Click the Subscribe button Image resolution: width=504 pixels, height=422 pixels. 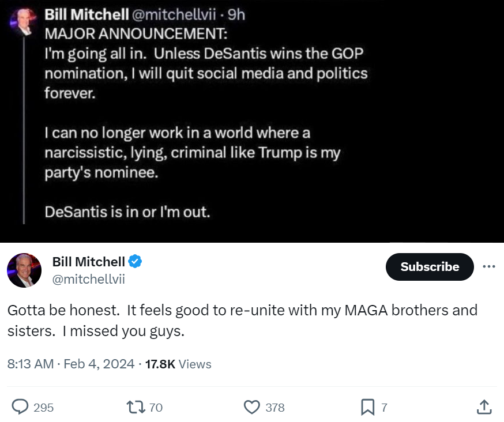point(430,267)
